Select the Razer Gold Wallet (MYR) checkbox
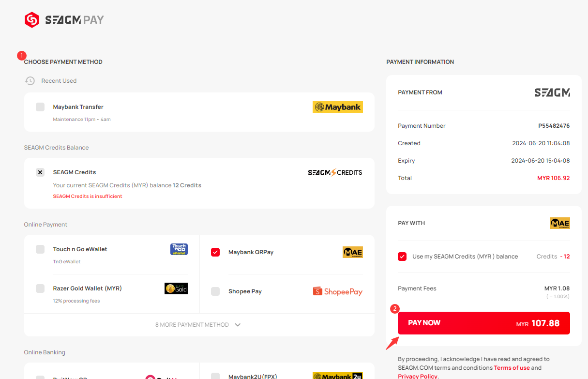Viewport: 588px width, 379px height. pyautogui.click(x=40, y=288)
